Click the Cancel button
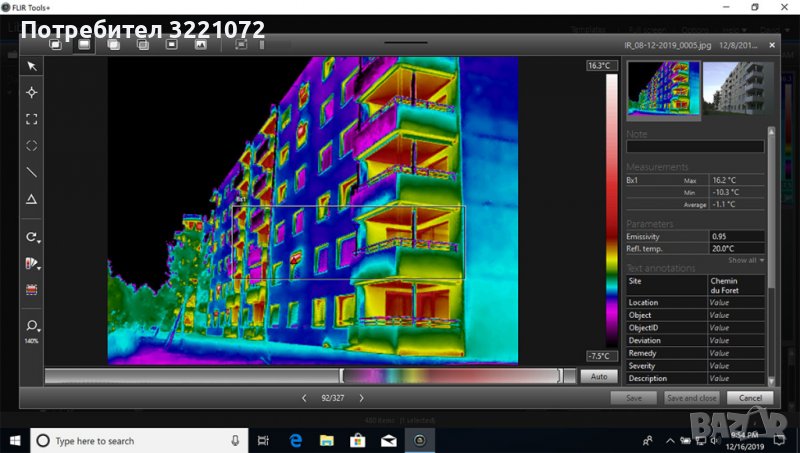This screenshot has height=453, width=800. [x=750, y=398]
